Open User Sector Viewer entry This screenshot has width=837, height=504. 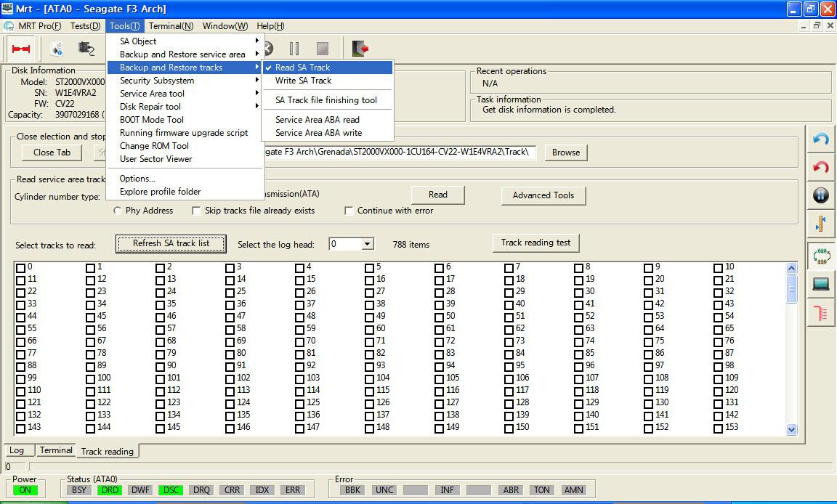coord(185,159)
